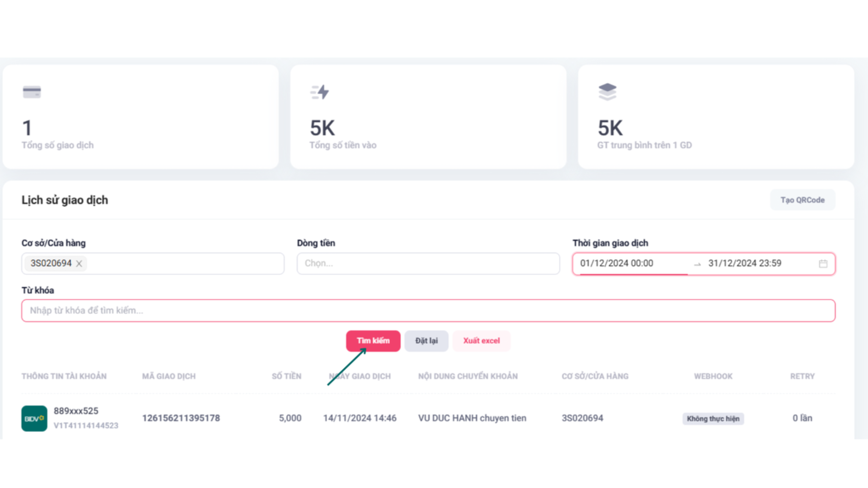Click the credit card icon on transactions card

32,92
